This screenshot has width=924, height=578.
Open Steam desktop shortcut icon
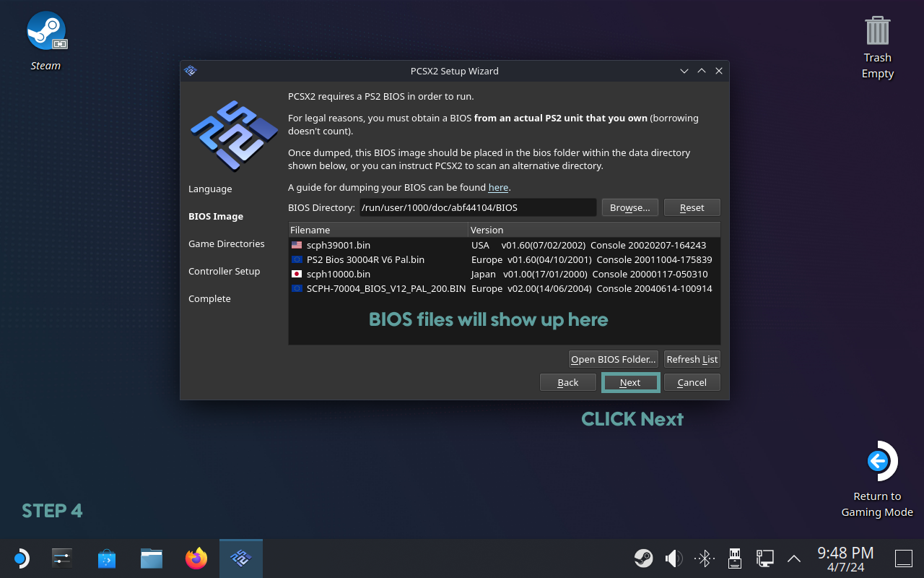(x=46, y=32)
